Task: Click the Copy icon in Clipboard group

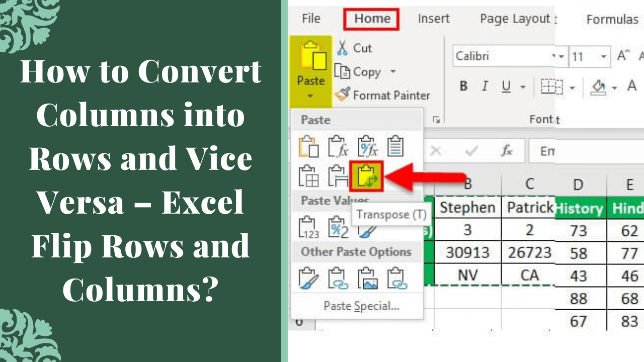Action: point(343,72)
